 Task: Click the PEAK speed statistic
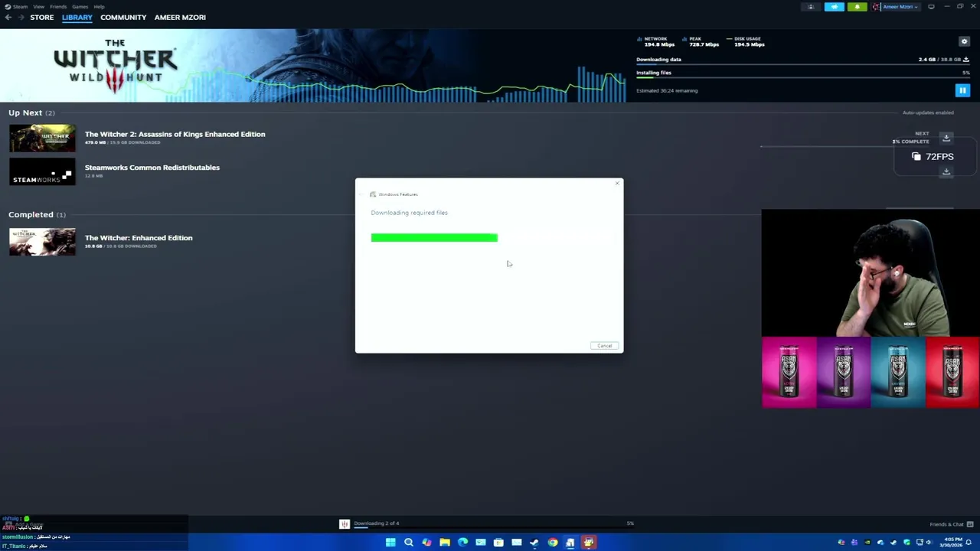(x=700, y=41)
